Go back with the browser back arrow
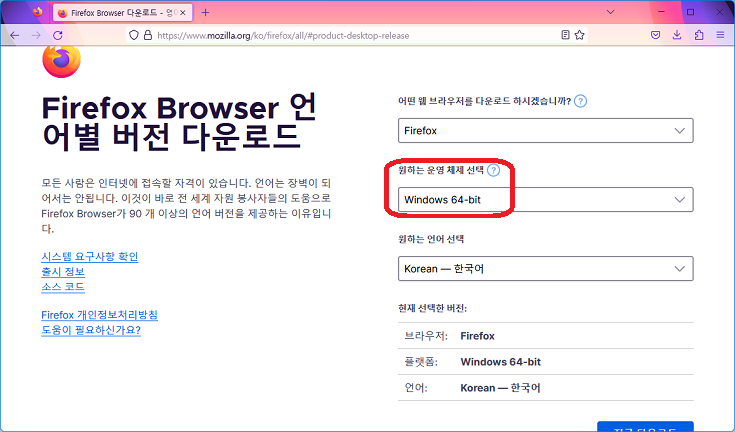 15,36
